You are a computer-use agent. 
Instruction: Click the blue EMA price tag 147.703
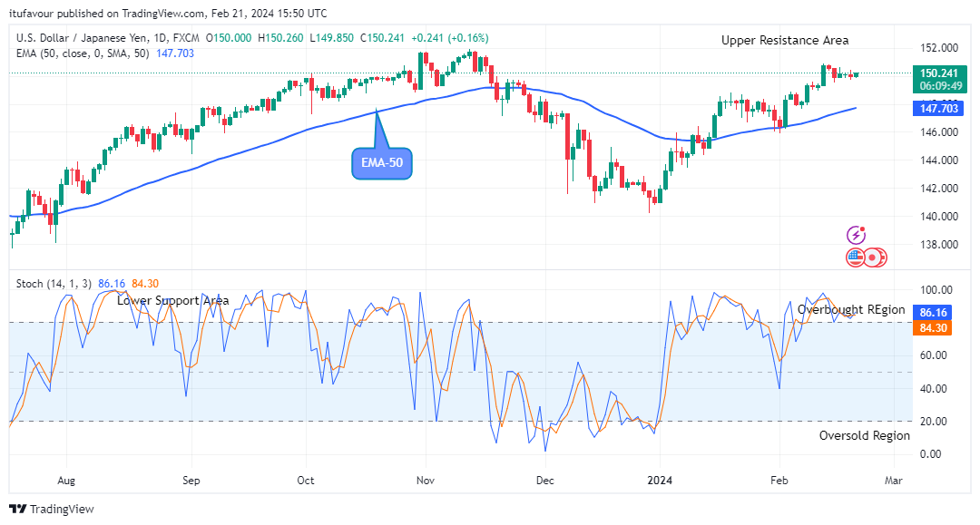(x=938, y=108)
